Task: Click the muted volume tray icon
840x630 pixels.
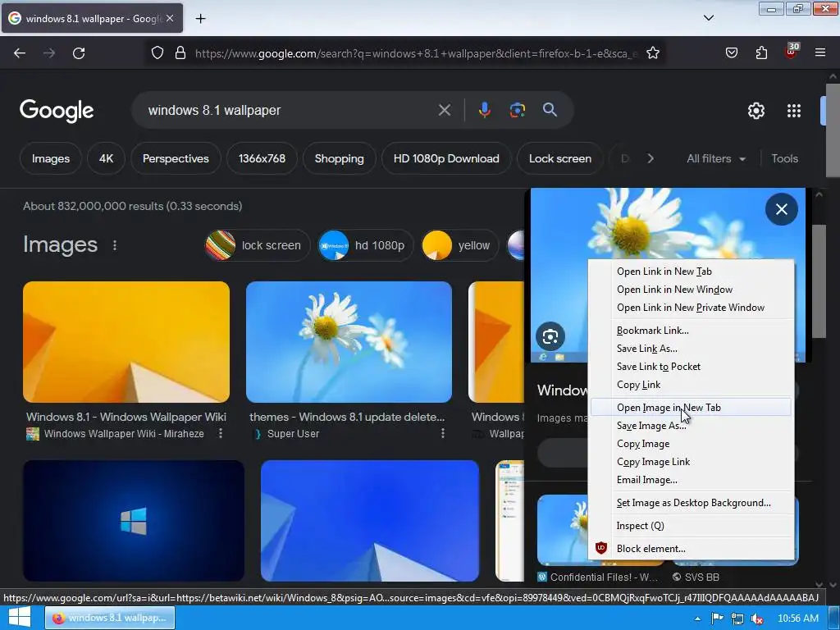Action: tap(757, 619)
